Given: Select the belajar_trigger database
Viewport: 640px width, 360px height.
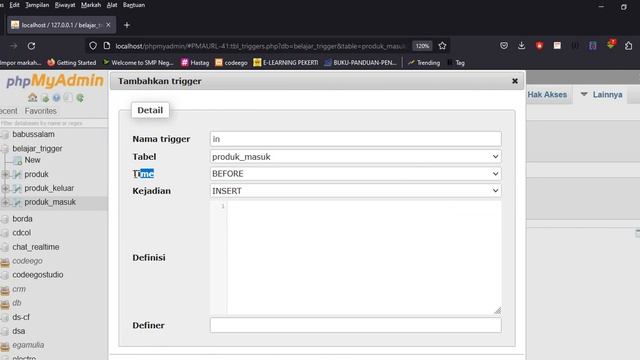Looking at the screenshot, I should point(37,149).
